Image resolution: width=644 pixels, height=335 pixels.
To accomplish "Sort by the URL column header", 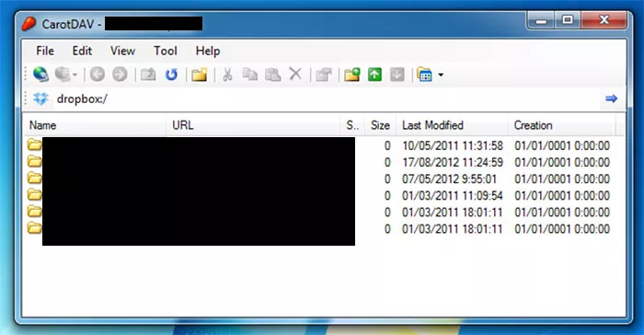I will pos(253,125).
